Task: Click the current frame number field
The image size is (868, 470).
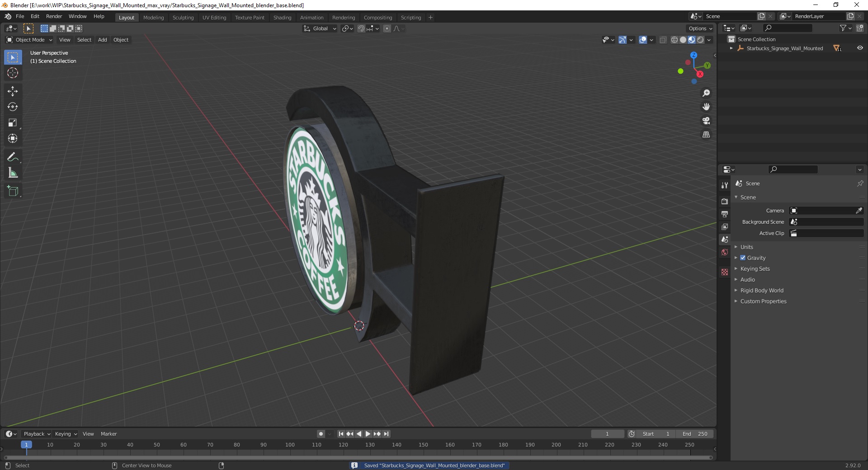Action: [x=607, y=434]
